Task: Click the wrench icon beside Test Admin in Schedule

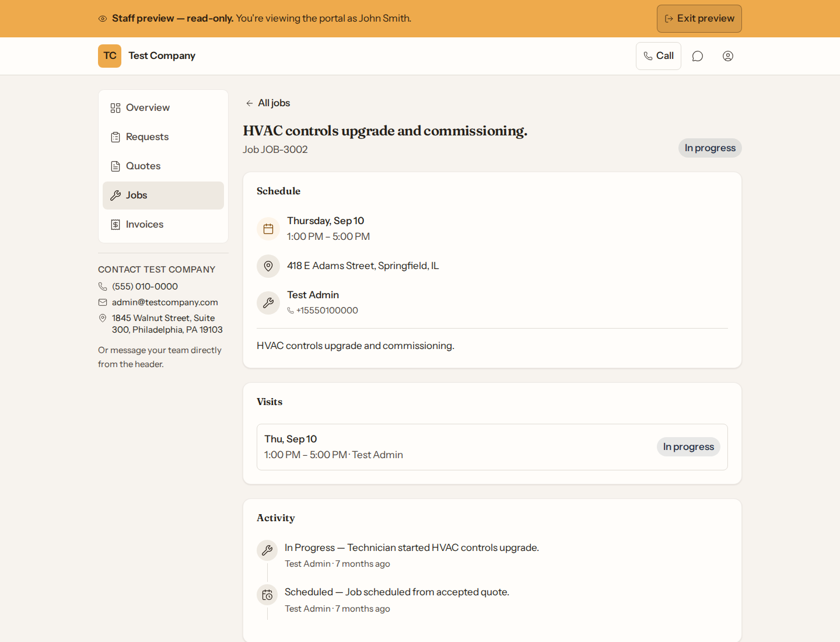Action: click(268, 303)
